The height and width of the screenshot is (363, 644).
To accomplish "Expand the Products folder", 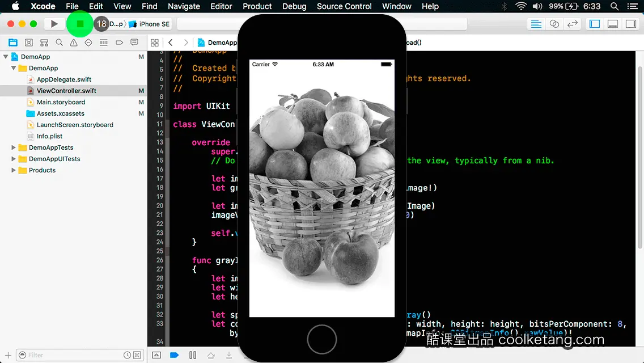I will pos(14,170).
